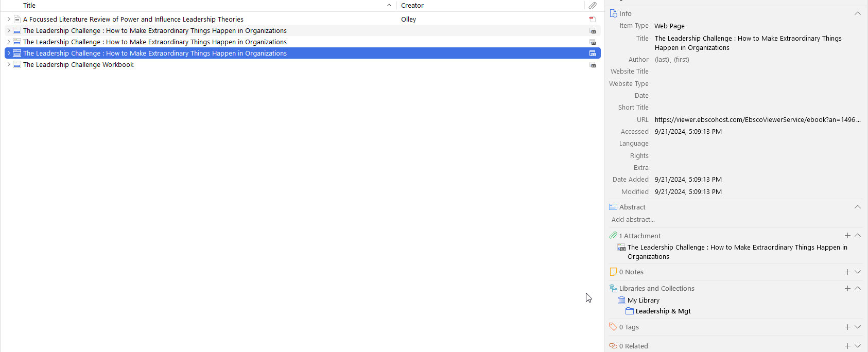
Task: Add a new attachment with the plus button
Action: (847, 236)
